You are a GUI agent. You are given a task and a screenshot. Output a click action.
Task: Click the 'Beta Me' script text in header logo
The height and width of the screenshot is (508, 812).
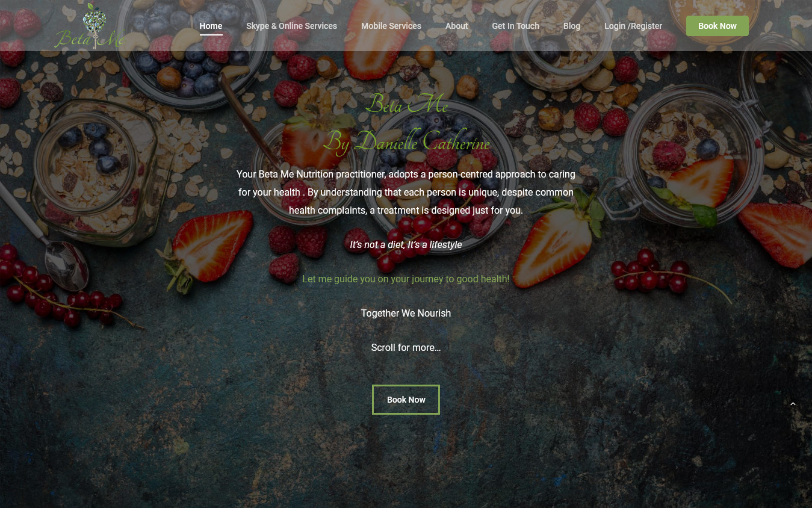coord(90,39)
